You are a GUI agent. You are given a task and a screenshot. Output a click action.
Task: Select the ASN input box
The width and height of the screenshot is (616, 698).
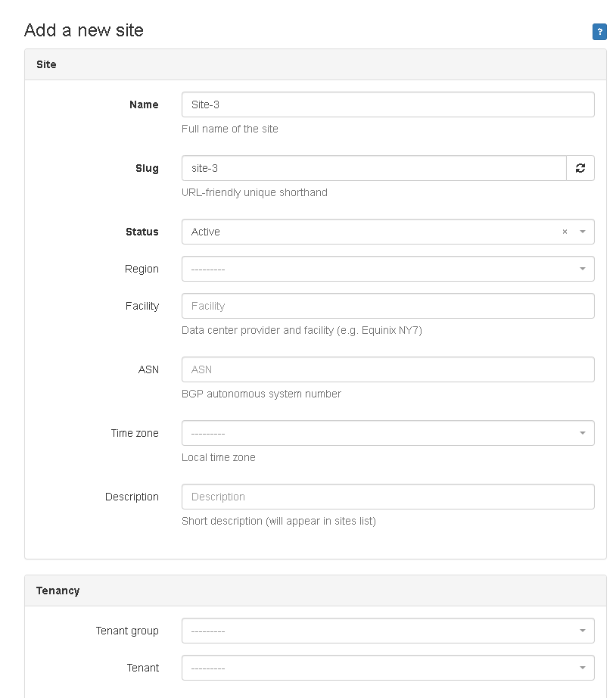387,369
